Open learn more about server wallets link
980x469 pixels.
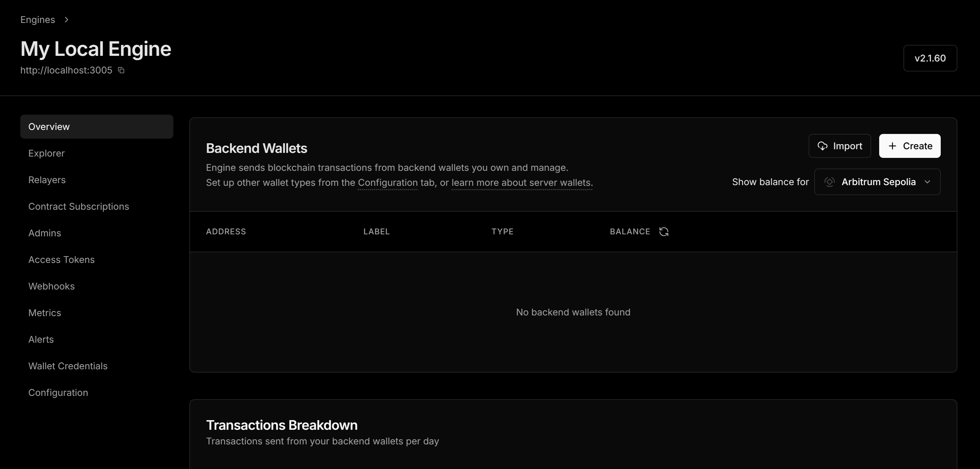tap(522, 183)
